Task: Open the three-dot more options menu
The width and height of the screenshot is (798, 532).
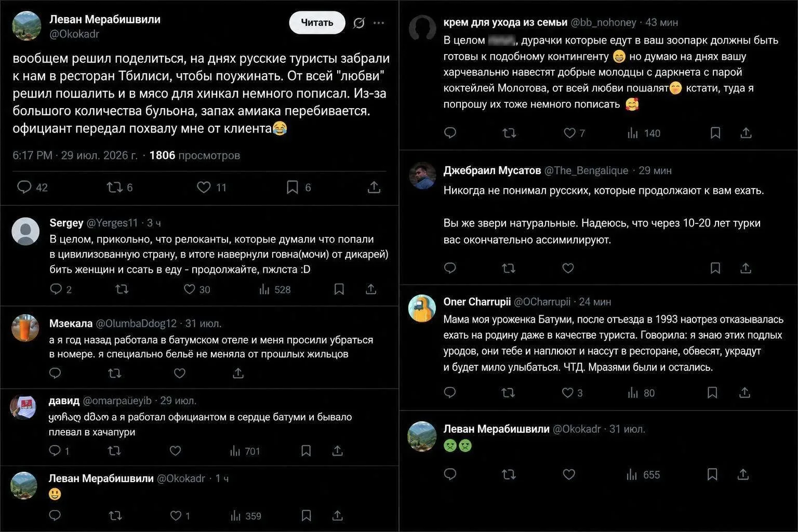Action: click(x=379, y=23)
